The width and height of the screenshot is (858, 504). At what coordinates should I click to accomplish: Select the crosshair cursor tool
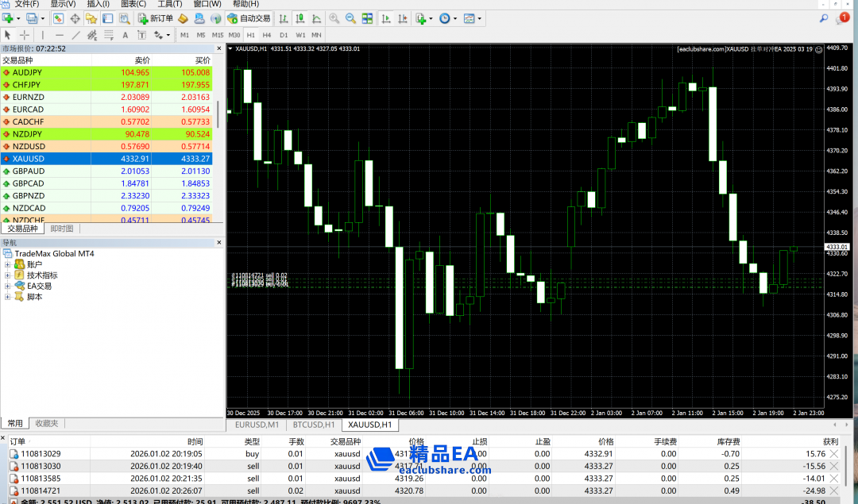[25, 35]
